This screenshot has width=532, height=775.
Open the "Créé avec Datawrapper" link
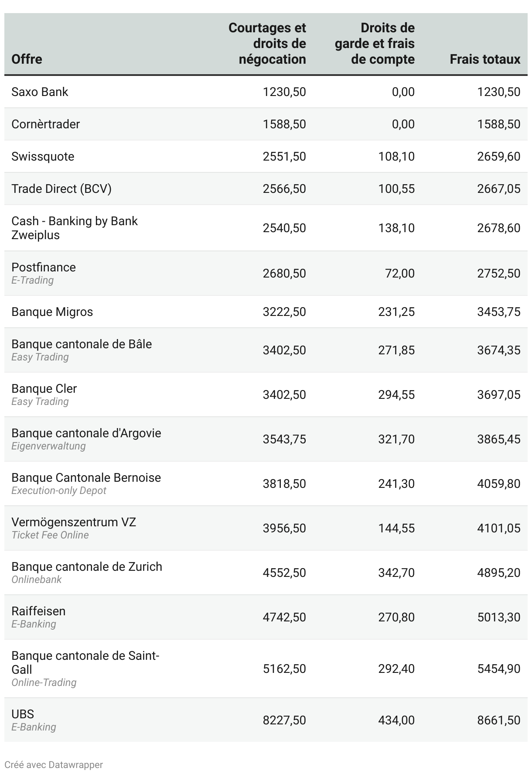click(x=54, y=765)
